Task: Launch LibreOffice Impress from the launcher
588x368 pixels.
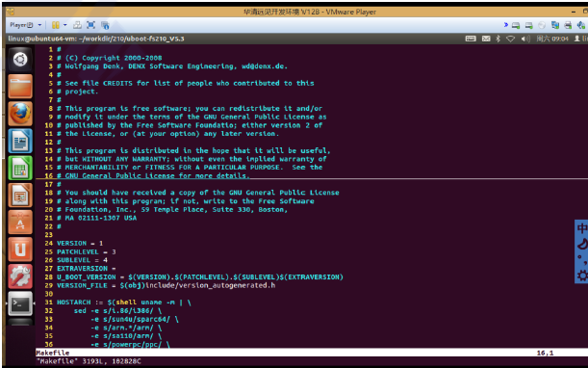Action: [x=20, y=195]
